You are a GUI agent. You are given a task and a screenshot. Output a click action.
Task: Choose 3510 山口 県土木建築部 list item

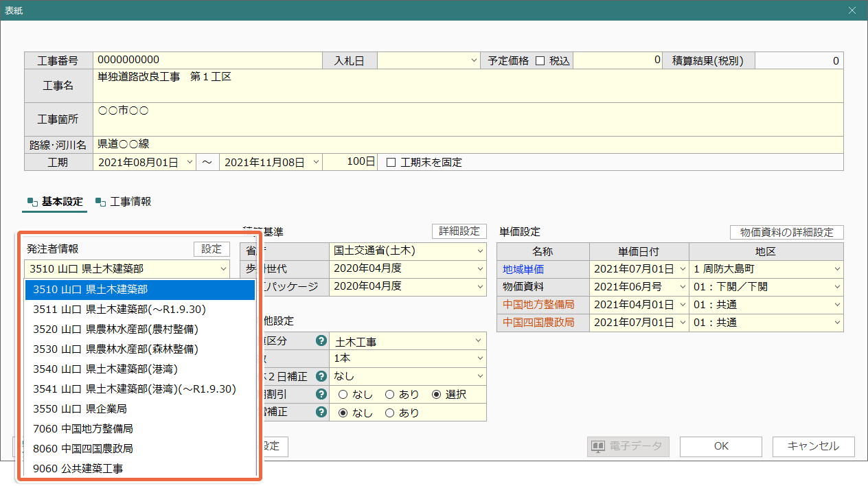140,290
